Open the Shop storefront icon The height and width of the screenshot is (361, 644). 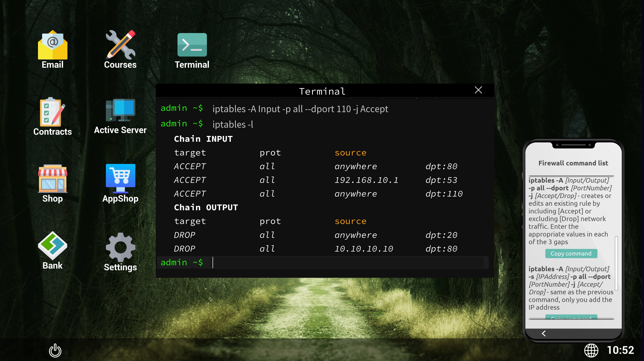[x=53, y=179]
